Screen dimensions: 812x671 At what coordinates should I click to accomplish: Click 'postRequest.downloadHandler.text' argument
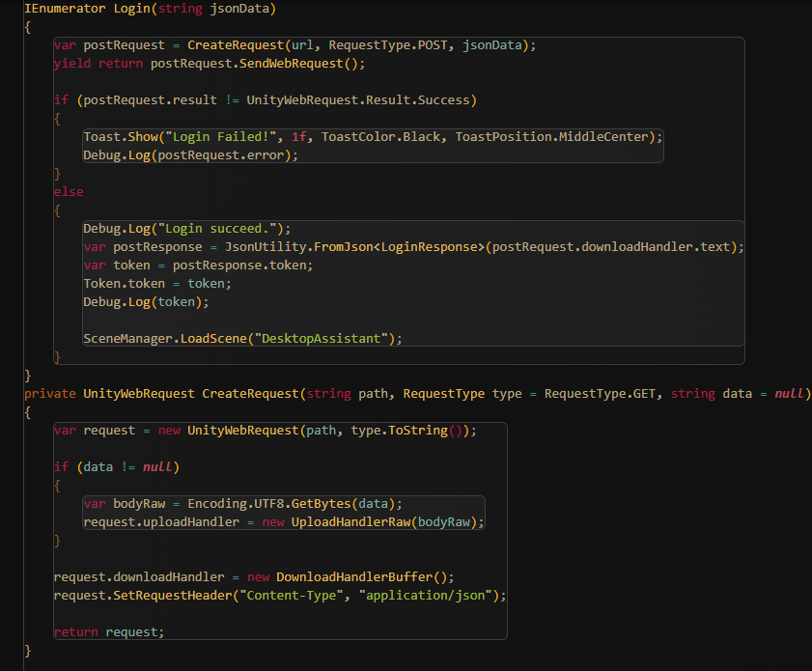pos(610,247)
